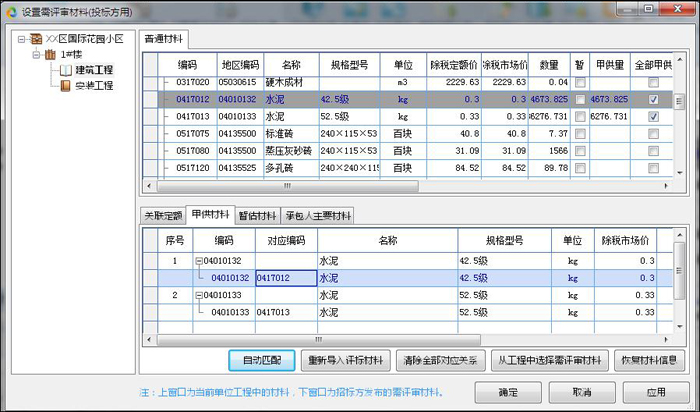Click the 安装工程 book icon
Screen dimensions: 700x412
click(x=66, y=86)
